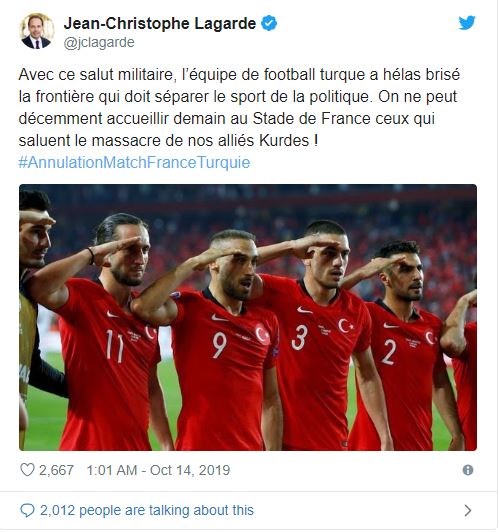Open hashtag #AnnulationMatchFranceTurquie
This screenshot has width=499, height=532.
tap(134, 162)
